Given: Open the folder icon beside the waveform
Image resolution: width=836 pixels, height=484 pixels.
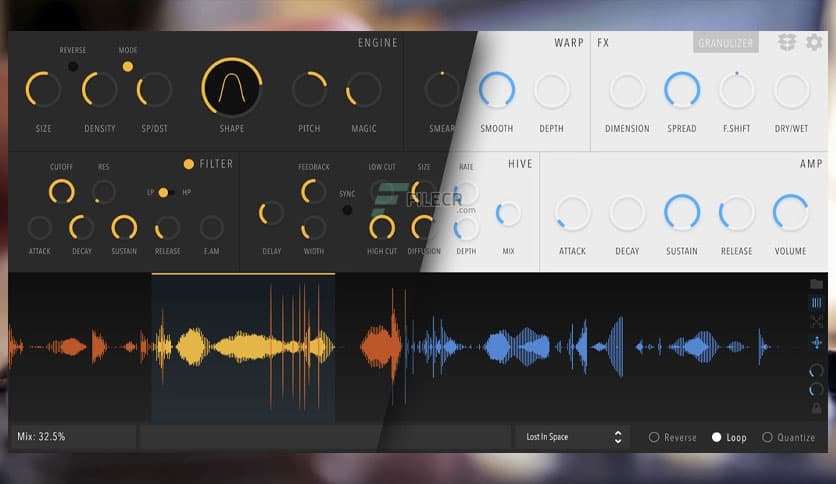Looking at the screenshot, I should pos(816,284).
